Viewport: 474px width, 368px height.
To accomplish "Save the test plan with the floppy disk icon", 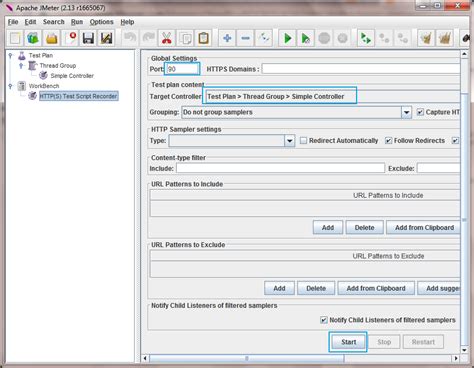I will [x=88, y=38].
